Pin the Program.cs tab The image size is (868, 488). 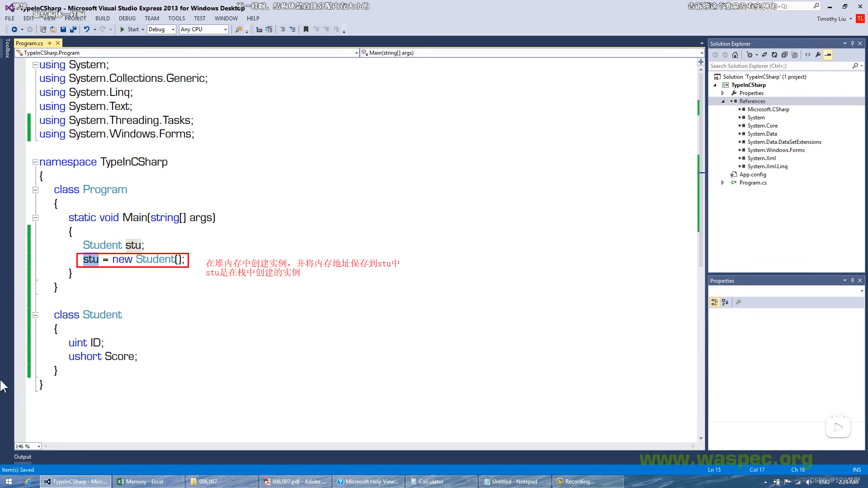point(50,43)
